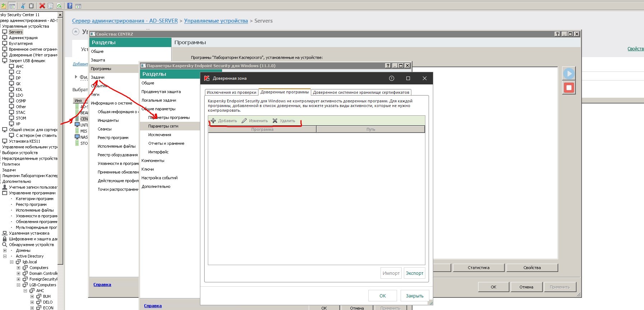Select Запрет USB флешек tree item
644x310 pixels.
27,61
